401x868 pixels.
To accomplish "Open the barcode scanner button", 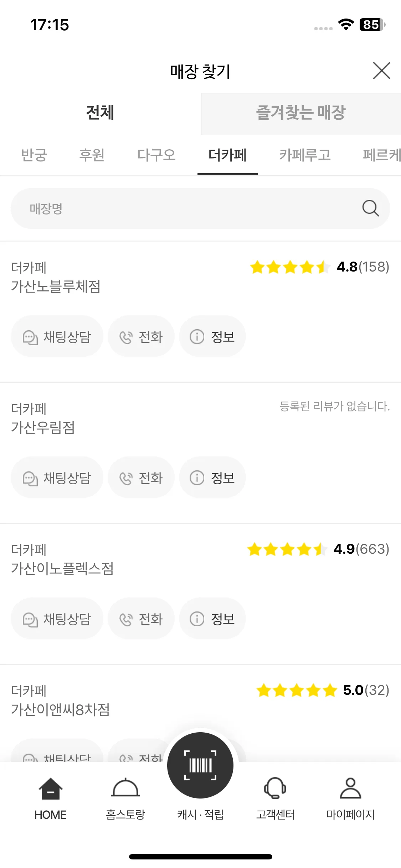I will coord(200,765).
